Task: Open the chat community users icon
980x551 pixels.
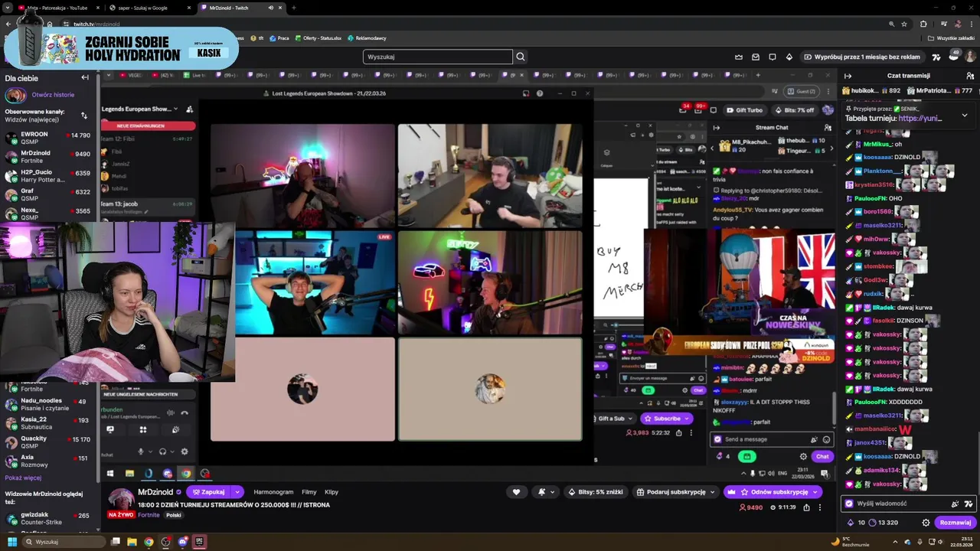Action: (970, 76)
